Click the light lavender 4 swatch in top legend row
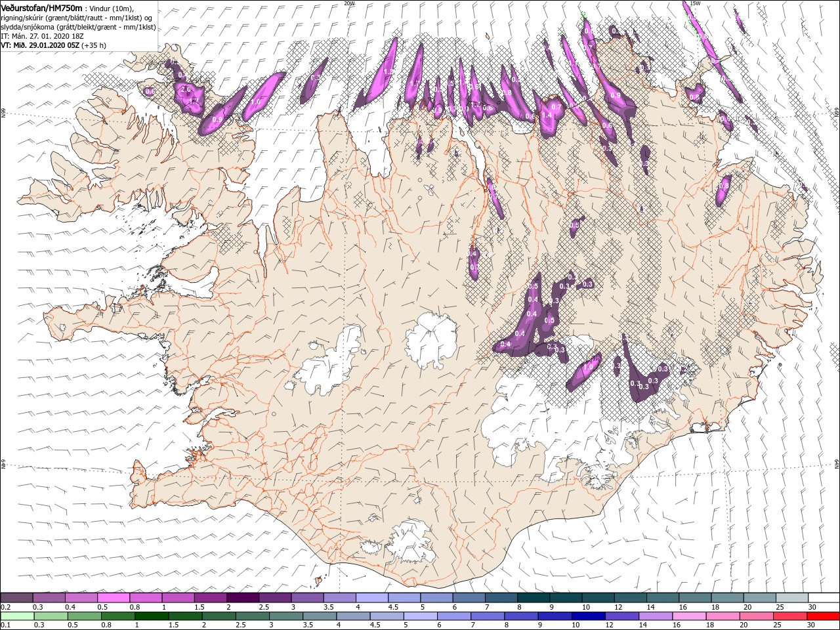 click(371, 598)
